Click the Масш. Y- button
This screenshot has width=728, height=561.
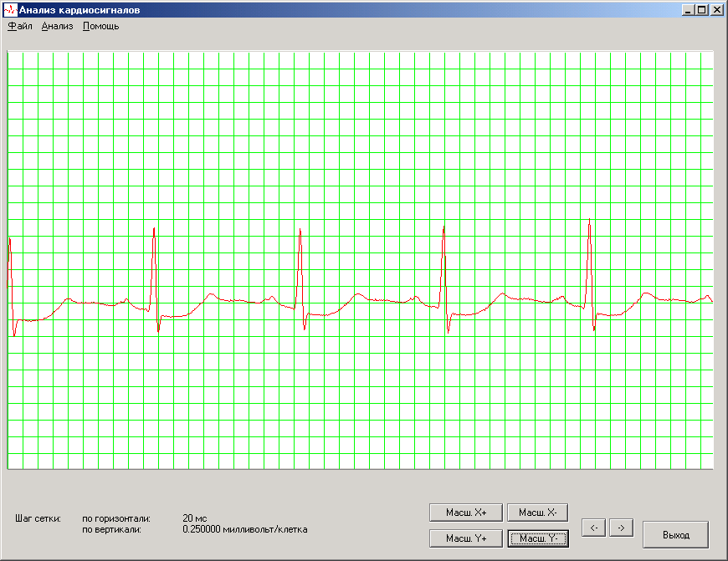[x=538, y=538]
